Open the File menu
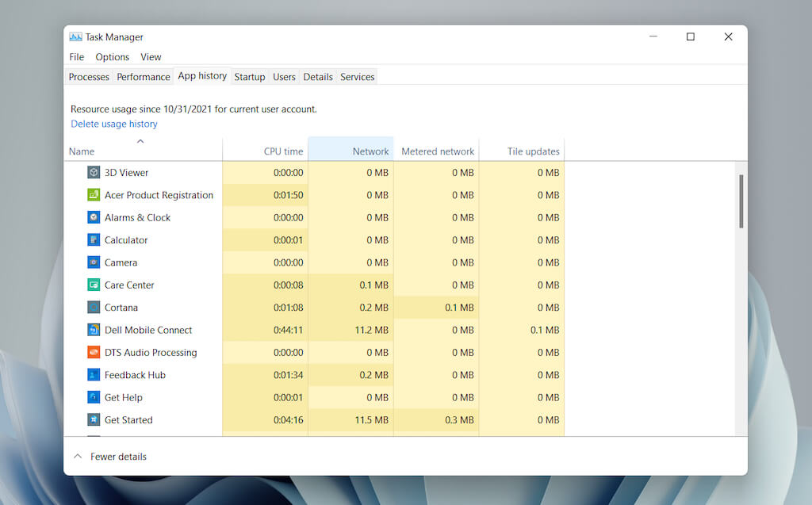The width and height of the screenshot is (812, 505). pyautogui.click(x=76, y=57)
